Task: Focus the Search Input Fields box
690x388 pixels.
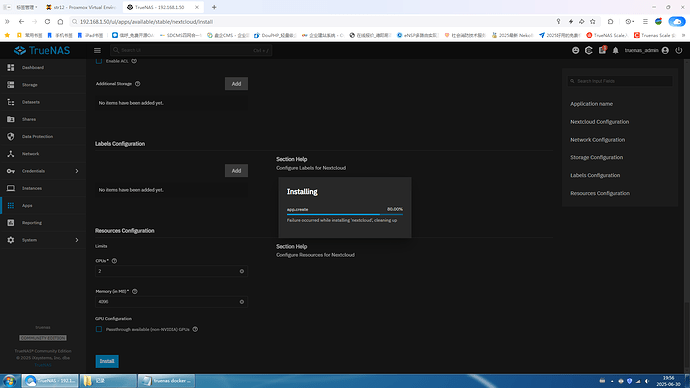Action: coord(620,81)
